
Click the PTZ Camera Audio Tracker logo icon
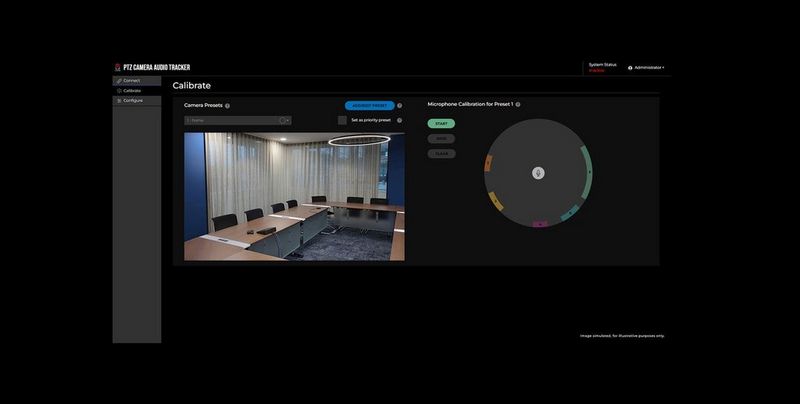(117, 67)
